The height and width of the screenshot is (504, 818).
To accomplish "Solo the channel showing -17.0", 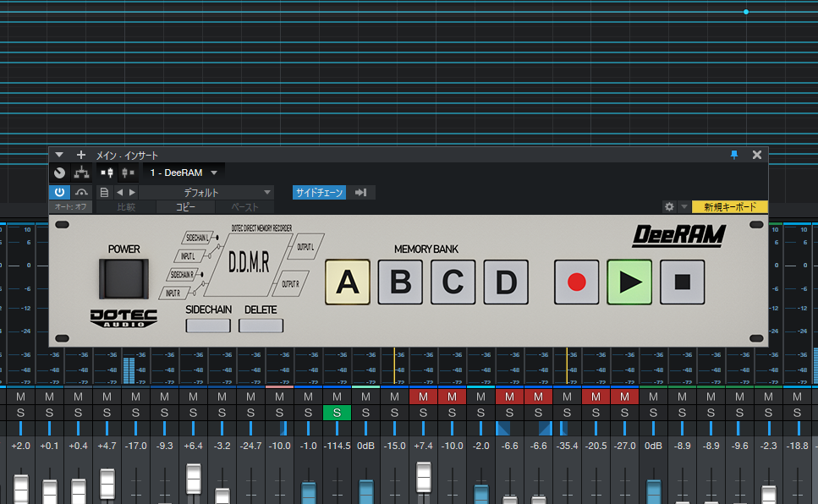I will (x=135, y=413).
